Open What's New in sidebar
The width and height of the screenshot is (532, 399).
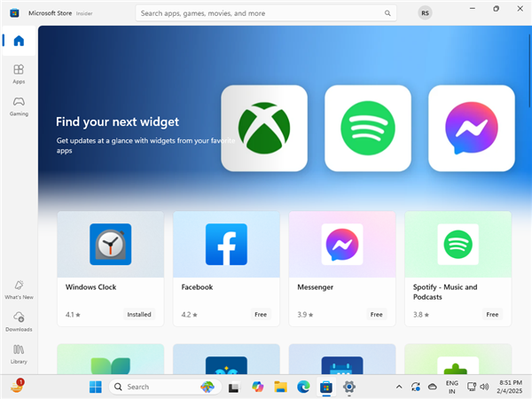tap(19, 289)
